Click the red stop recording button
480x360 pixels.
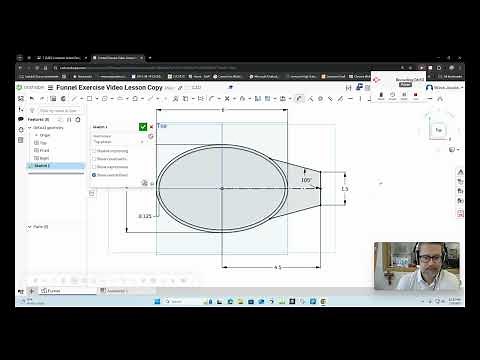416,95
